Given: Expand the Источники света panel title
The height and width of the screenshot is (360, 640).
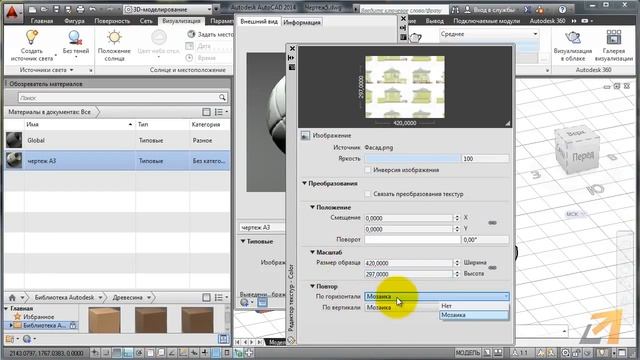Looking at the screenshot, I should click(46, 70).
